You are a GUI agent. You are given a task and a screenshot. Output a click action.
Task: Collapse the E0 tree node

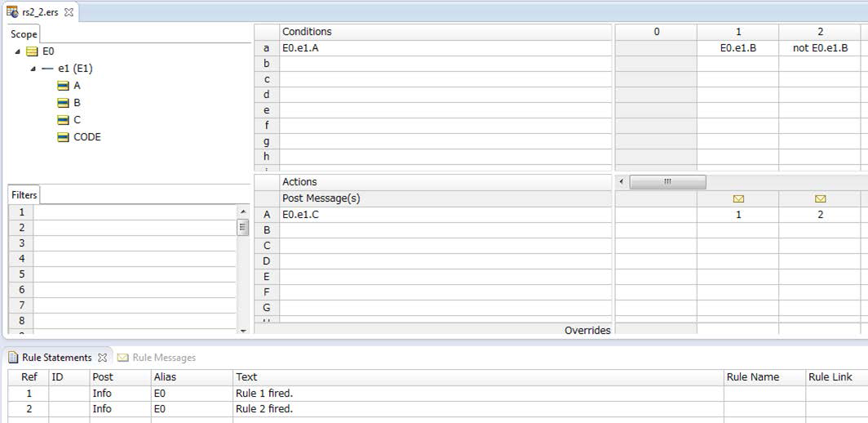coord(18,51)
